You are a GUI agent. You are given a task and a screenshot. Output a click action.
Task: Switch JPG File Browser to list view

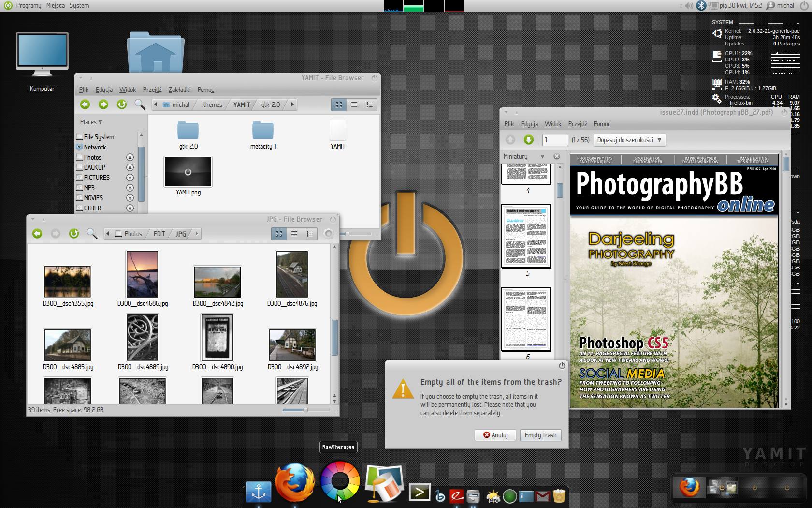click(294, 234)
